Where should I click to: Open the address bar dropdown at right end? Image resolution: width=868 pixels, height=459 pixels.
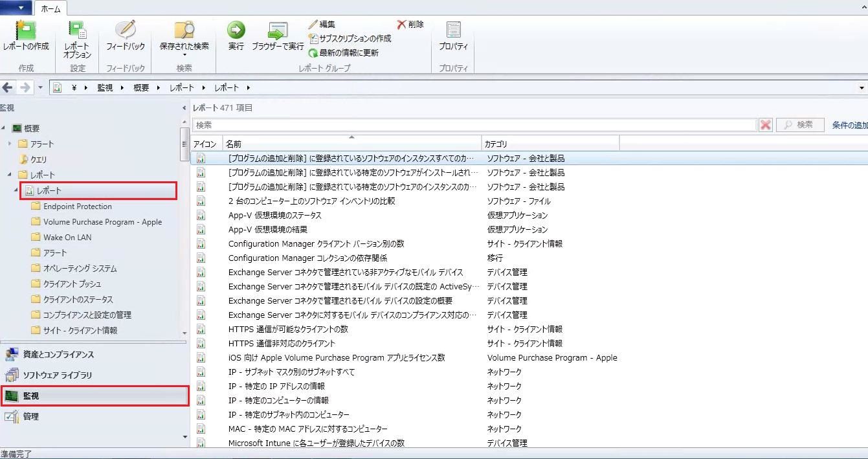coord(862,88)
